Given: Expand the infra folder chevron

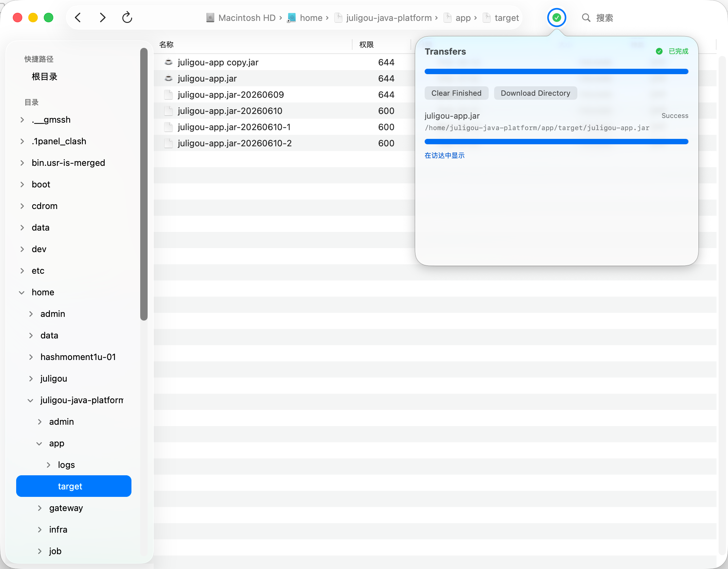Looking at the screenshot, I should 40,530.
